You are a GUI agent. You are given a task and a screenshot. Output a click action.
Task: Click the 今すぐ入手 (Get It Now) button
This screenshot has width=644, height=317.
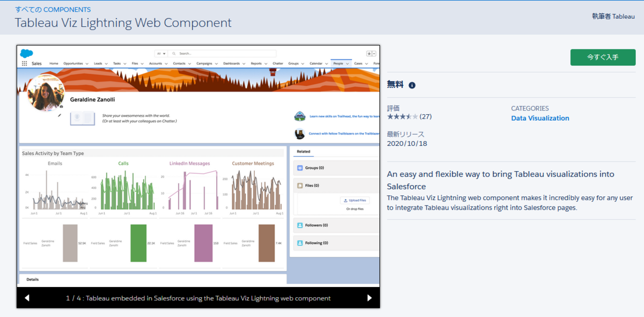tap(603, 57)
